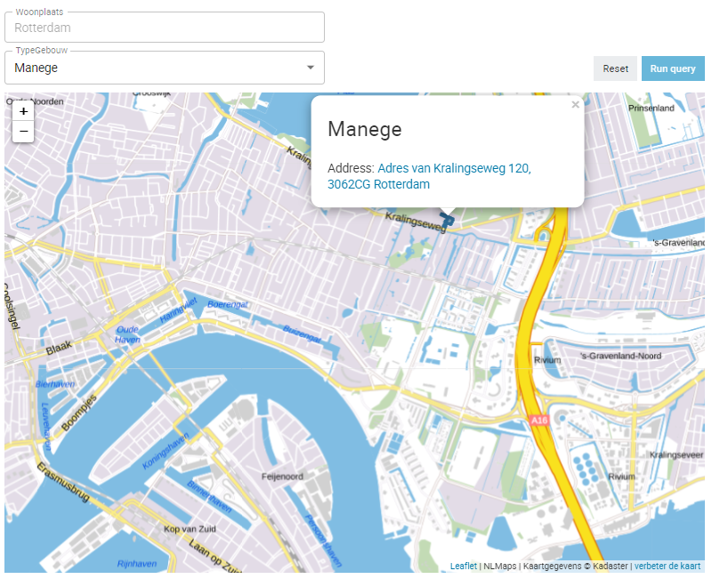Click the Oude Haven water label
Image resolution: width=728 pixels, height=579 pixels.
coord(127,334)
